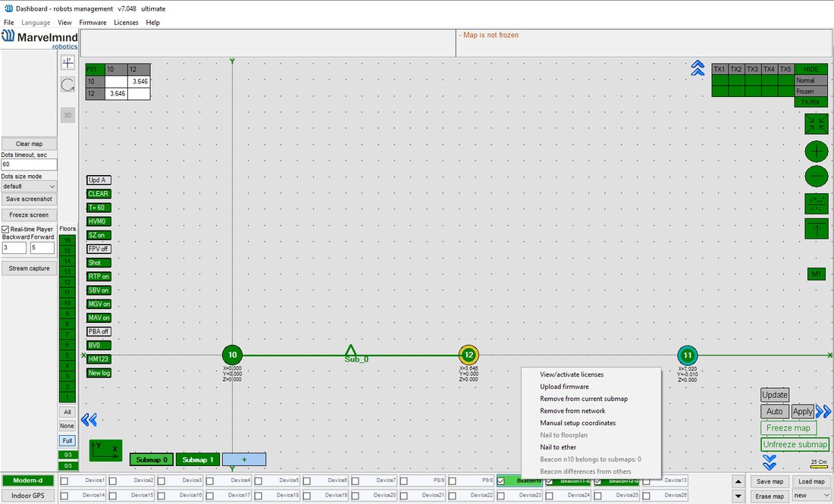This screenshot has width=834, height=504.
Task: Open the Firmware menu
Action: [92, 22]
